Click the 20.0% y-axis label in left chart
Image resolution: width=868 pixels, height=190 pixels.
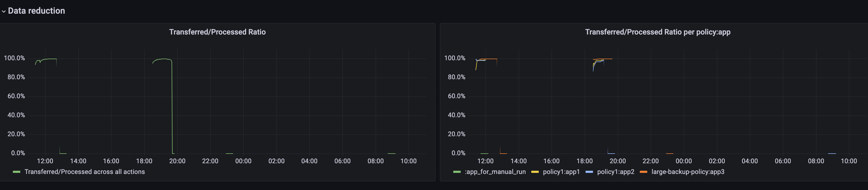[x=16, y=134]
